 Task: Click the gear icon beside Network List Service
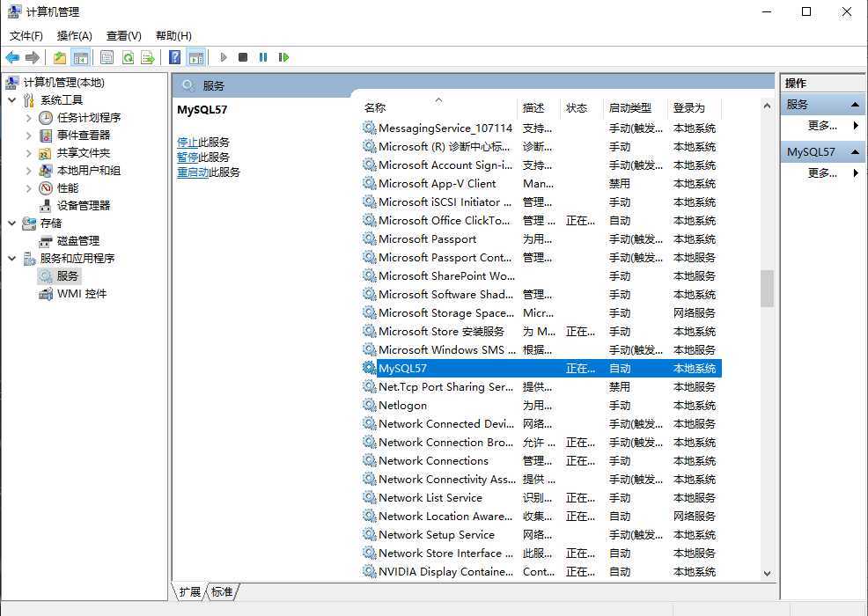coord(369,497)
